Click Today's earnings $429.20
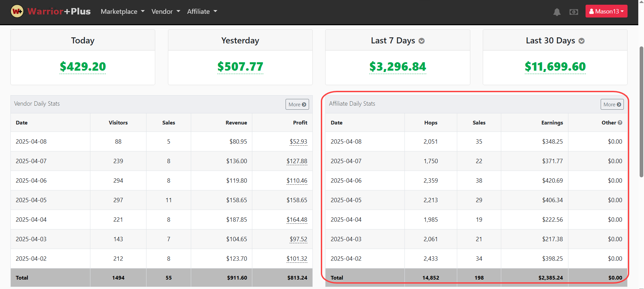 tap(83, 67)
